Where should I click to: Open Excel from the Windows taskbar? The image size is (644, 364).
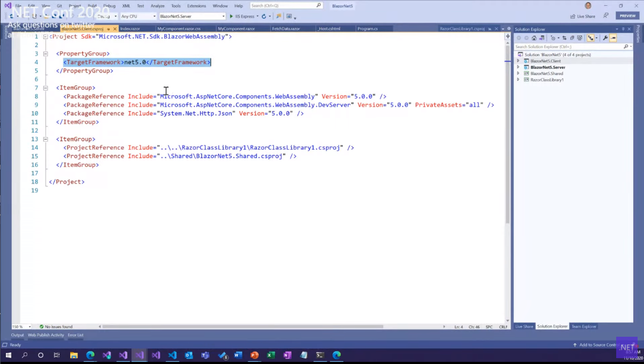[x=271, y=355]
